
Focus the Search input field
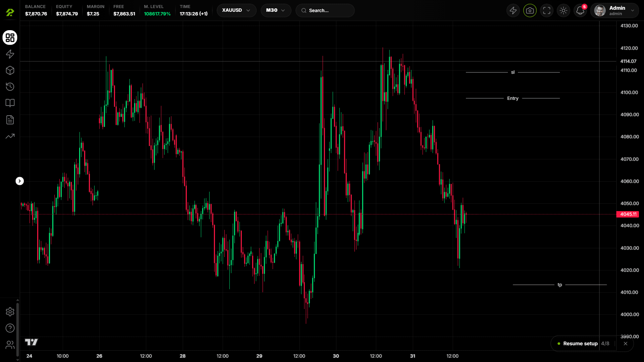[x=325, y=10]
